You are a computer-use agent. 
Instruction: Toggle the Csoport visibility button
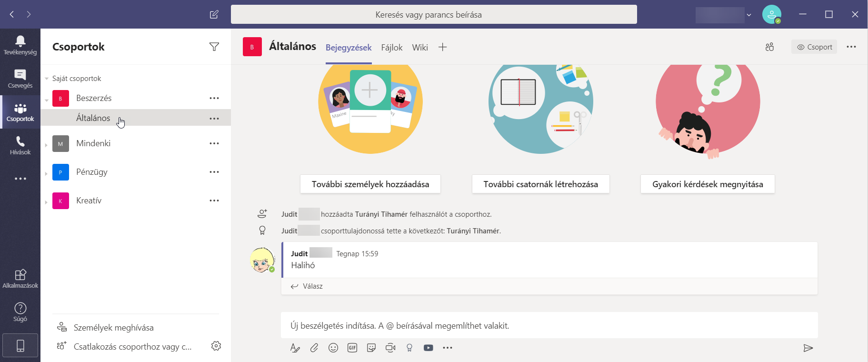[x=814, y=47]
